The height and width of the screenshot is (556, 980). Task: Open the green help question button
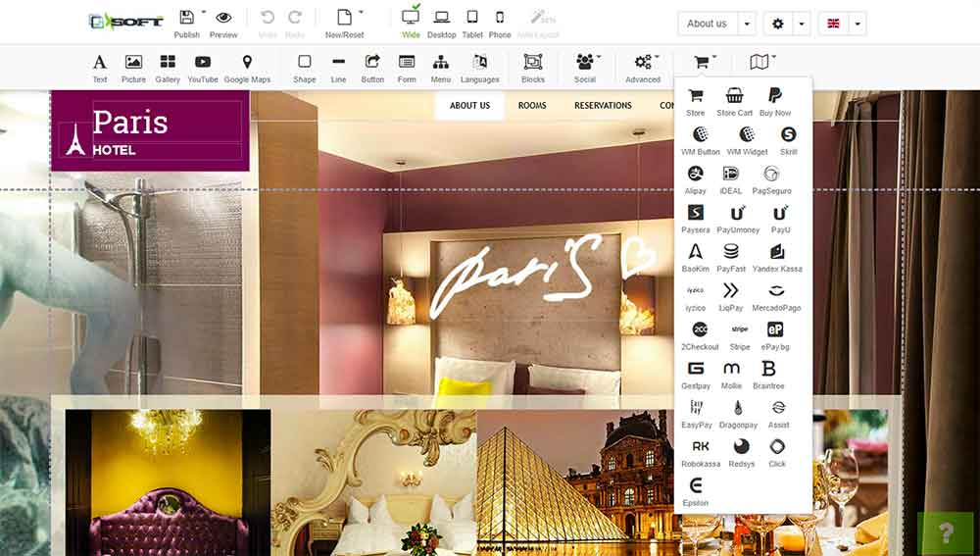click(x=946, y=532)
